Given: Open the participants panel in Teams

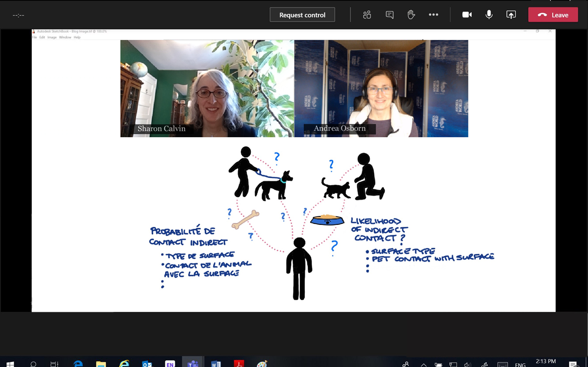Looking at the screenshot, I should pyautogui.click(x=367, y=15).
